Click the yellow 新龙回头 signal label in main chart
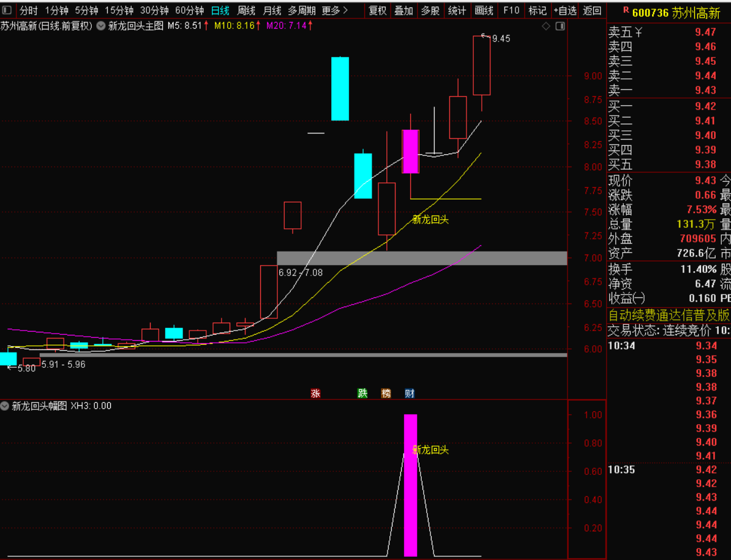Image resolution: width=731 pixels, height=560 pixels. [430, 220]
